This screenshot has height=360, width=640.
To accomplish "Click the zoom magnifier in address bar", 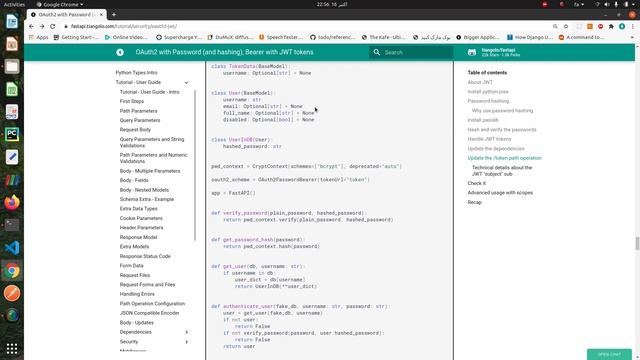I will [555, 26].
